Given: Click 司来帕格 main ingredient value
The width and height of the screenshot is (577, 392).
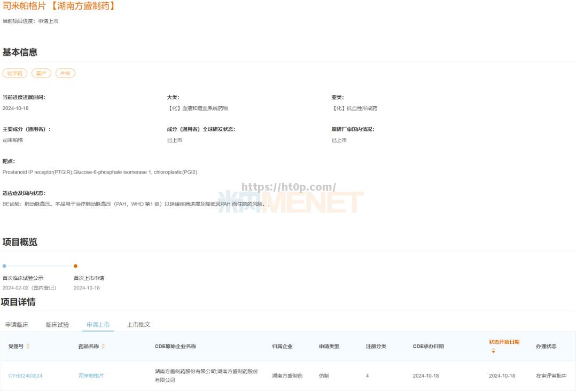Looking at the screenshot, I should point(12,140).
